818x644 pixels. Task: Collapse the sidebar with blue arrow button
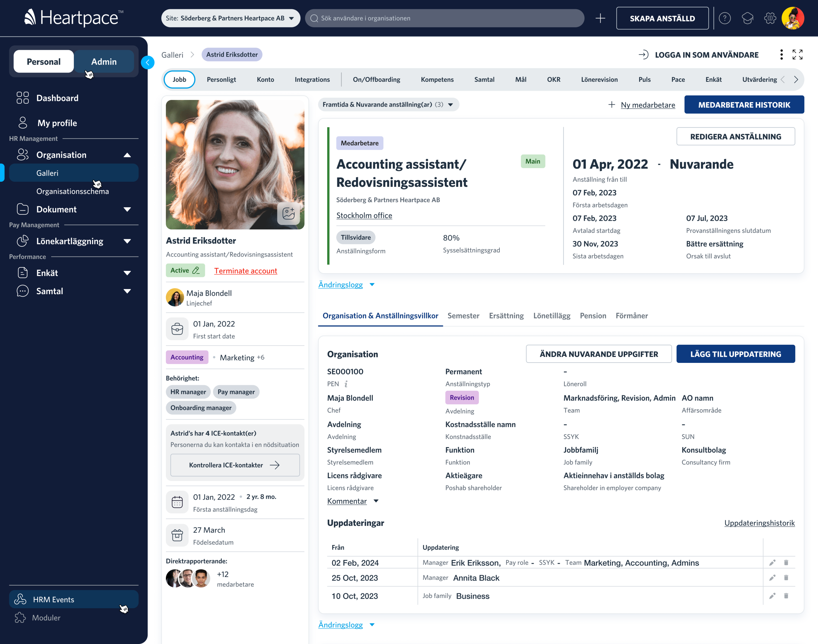(x=147, y=63)
